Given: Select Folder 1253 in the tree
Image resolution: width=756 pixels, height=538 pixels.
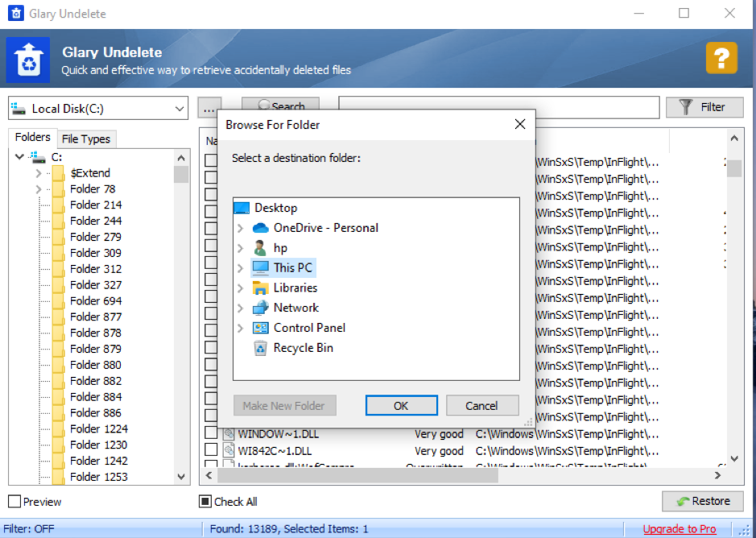Looking at the screenshot, I should 99,477.
